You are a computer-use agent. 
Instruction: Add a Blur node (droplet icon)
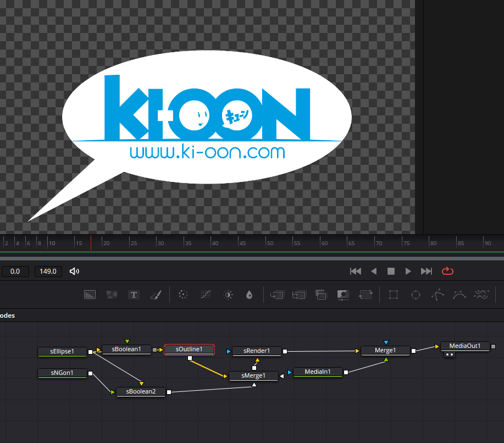point(249,295)
